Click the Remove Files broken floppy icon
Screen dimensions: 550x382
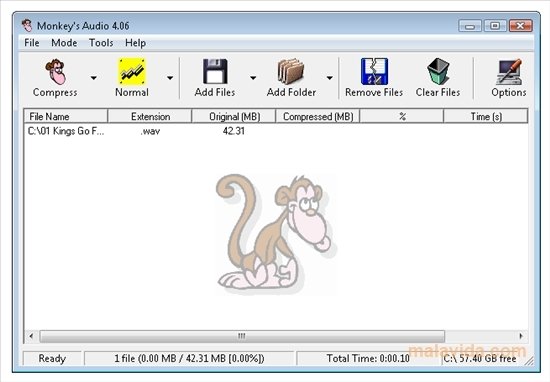pos(374,71)
